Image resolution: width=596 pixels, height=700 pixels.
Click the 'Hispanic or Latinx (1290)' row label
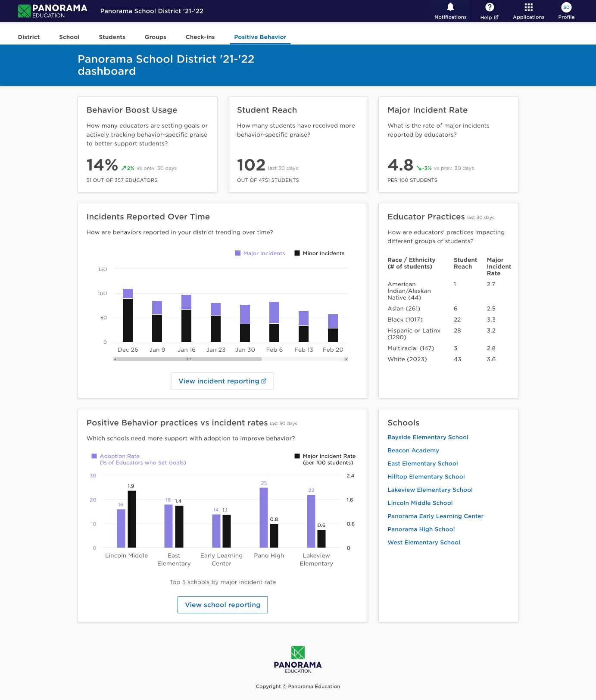coord(414,334)
